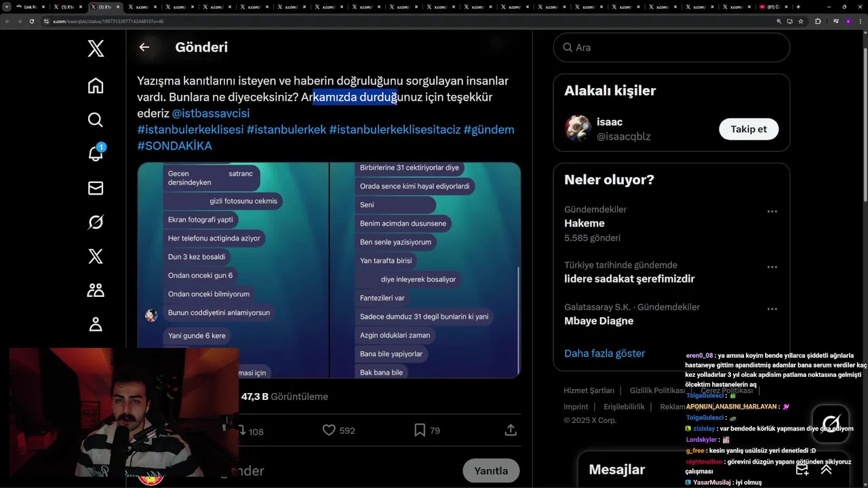The width and height of the screenshot is (868, 488).
Task: Open the Grok icon in sidebar
Action: pyautogui.click(x=96, y=222)
